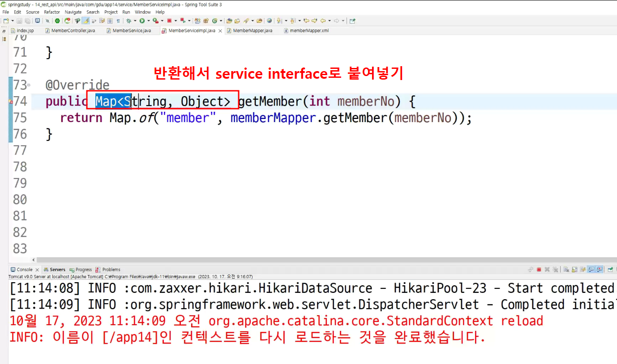Close the Console view tab
The width and height of the screenshot is (617, 364).
[37, 270]
